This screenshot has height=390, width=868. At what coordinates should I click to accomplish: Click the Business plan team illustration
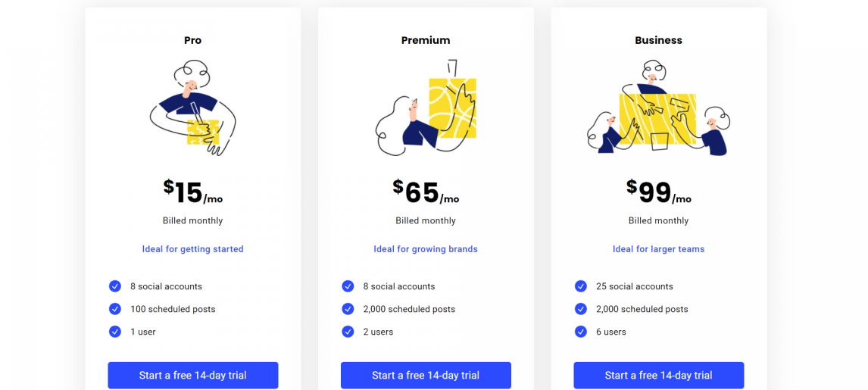click(659, 108)
